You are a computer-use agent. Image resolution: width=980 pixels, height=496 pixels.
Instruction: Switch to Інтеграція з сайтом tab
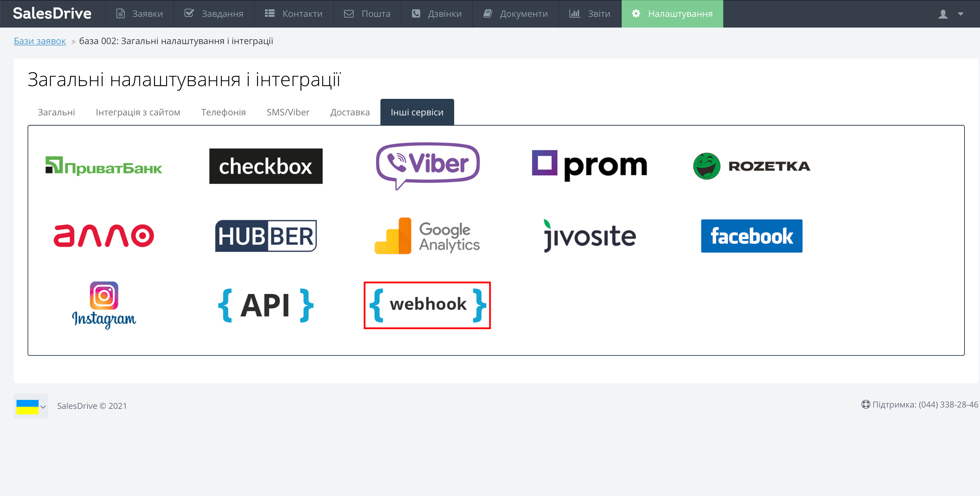tap(138, 112)
